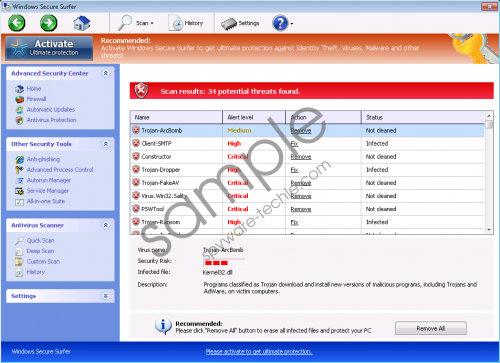
Task: Select the Trojan-Ransom row
Action: [x=307, y=222]
